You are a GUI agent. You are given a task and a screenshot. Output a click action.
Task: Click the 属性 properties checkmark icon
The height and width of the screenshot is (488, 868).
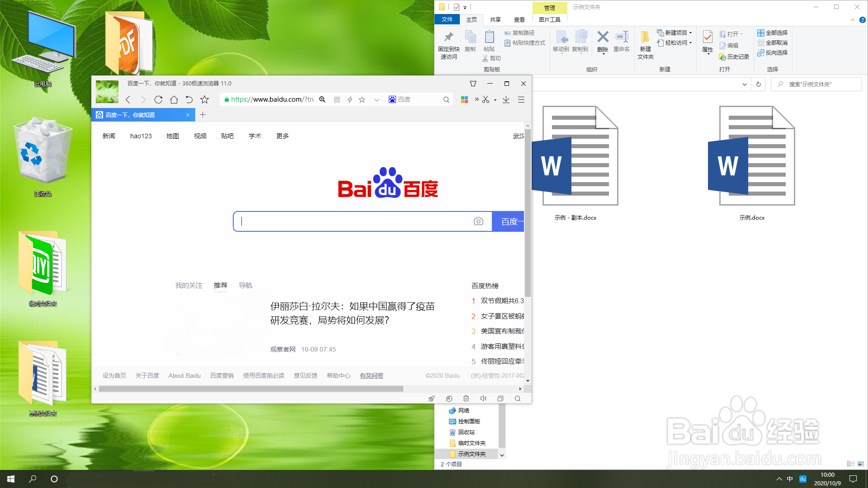pyautogui.click(x=708, y=38)
